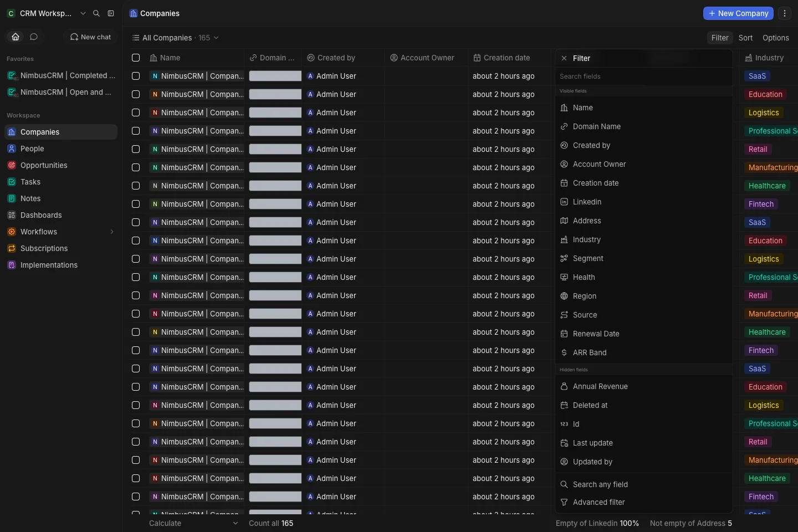Open the All Companies view dropdown
Image resolution: width=798 pixels, height=532 pixels.
176,38
